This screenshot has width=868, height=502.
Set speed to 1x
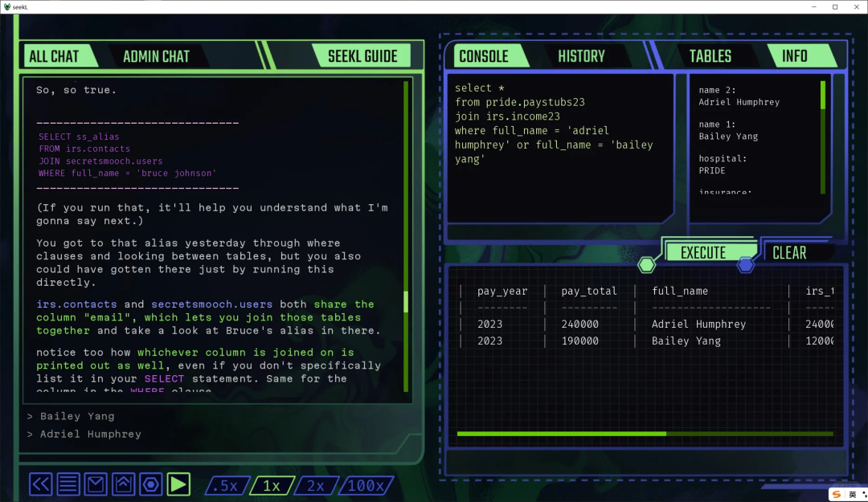pyautogui.click(x=272, y=486)
